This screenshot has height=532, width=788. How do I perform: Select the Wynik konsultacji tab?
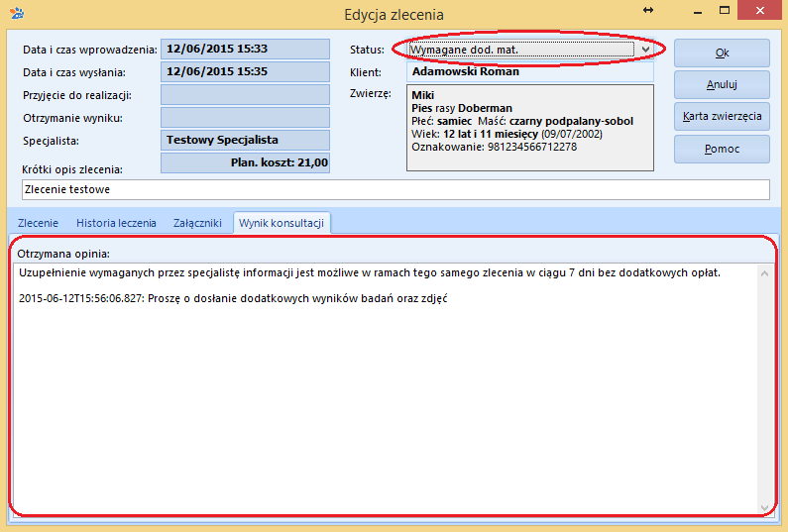(281, 223)
